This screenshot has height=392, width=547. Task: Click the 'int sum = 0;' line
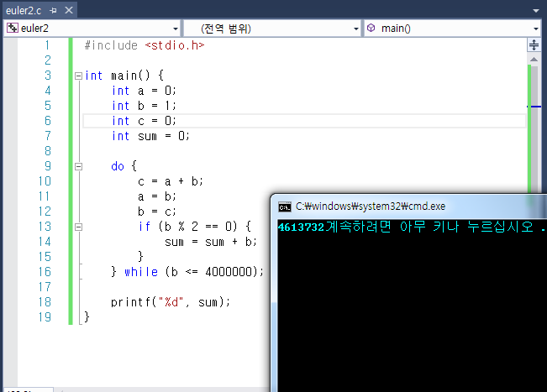pos(150,136)
